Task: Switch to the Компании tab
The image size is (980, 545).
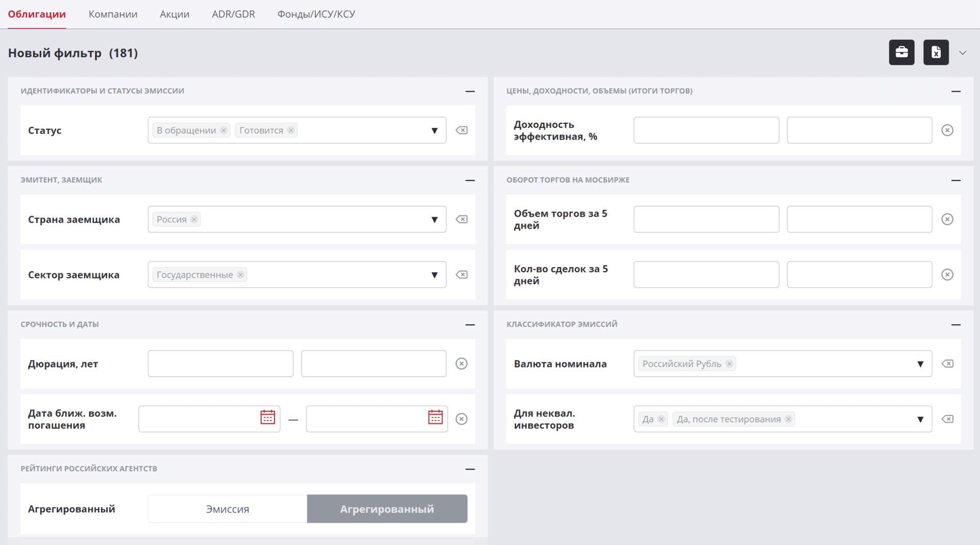Action: [x=113, y=14]
